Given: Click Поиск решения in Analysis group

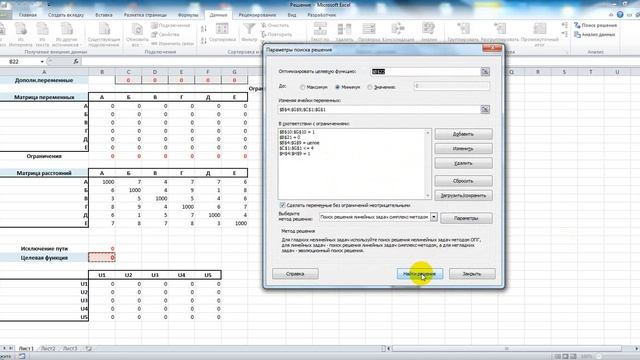Looking at the screenshot, I should pos(596,25).
